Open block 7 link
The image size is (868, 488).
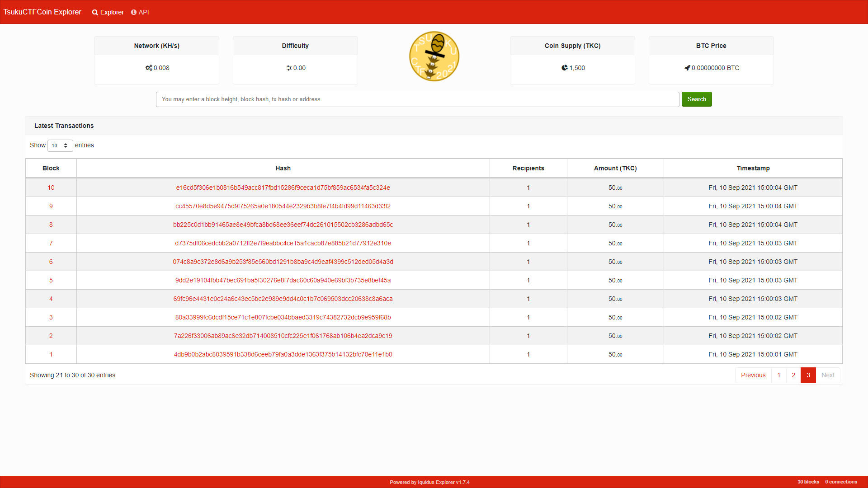51,243
